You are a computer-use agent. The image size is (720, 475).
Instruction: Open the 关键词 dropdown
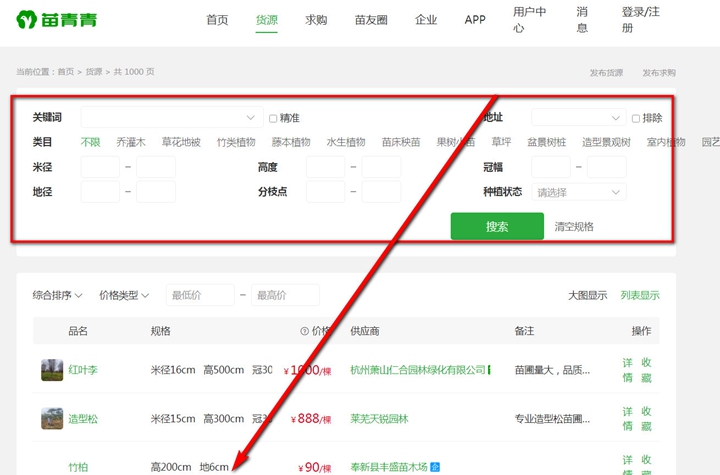pos(250,118)
